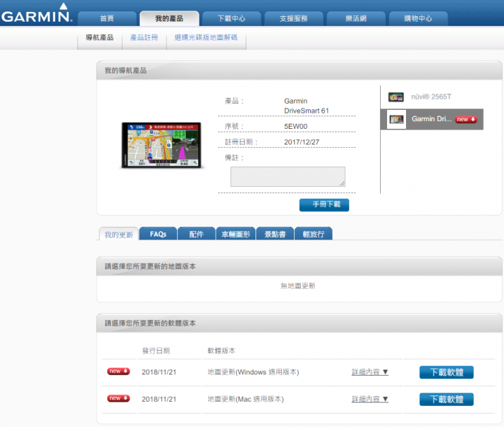Viewport: 504px width, 427px height.
Task: Click the DriveSmart 61 product image
Action: tap(162, 145)
